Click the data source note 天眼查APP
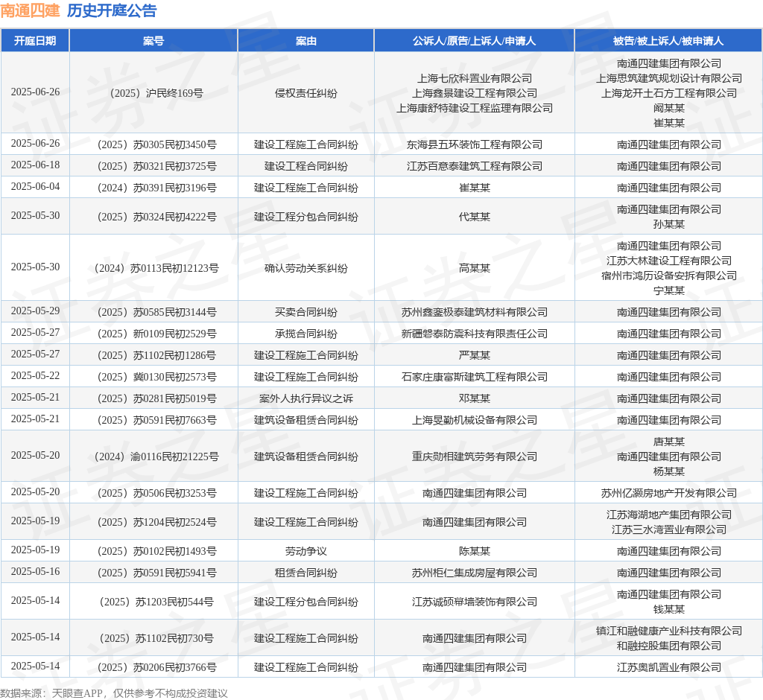The height and width of the screenshot is (700, 763). (77, 693)
